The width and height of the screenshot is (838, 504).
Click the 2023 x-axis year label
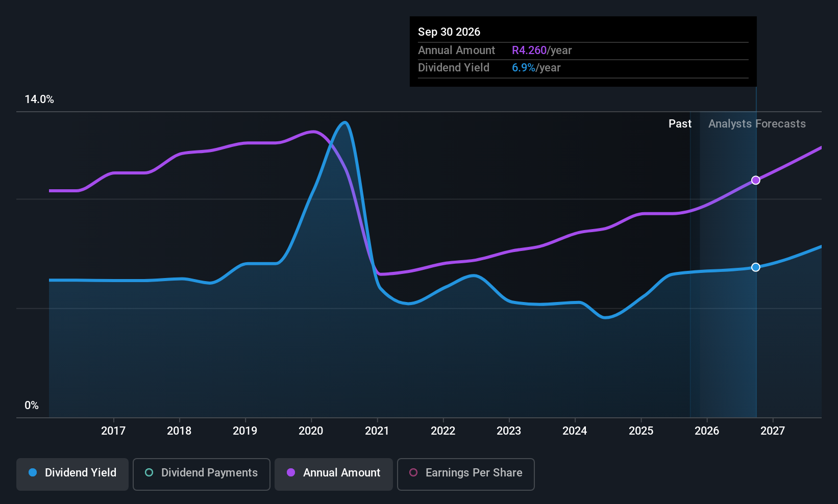point(509,431)
